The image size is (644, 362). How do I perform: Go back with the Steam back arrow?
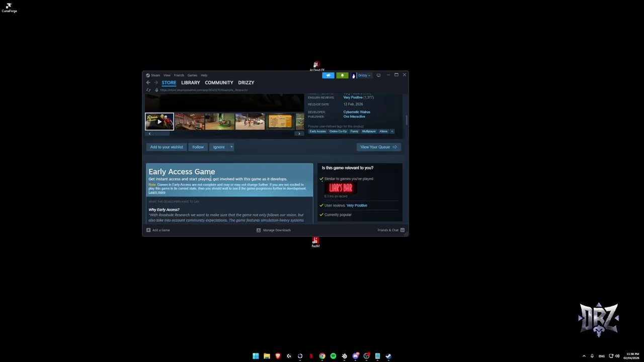click(148, 82)
